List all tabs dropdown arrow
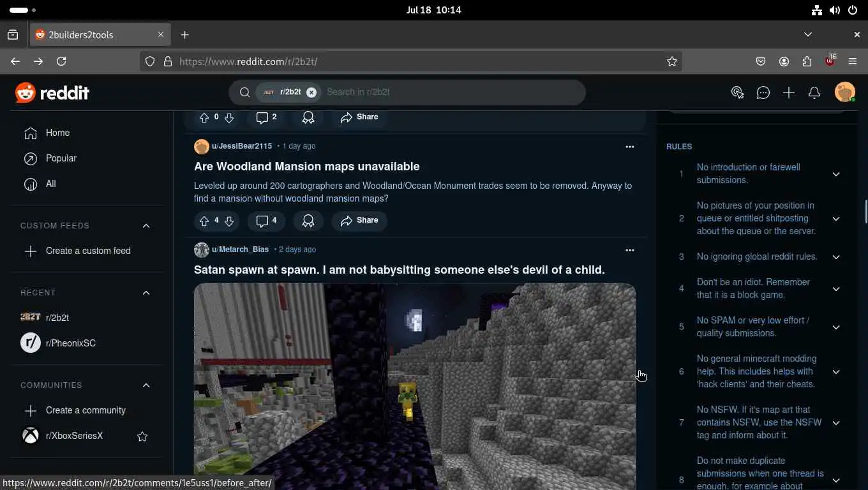 click(x=808, y=34)
